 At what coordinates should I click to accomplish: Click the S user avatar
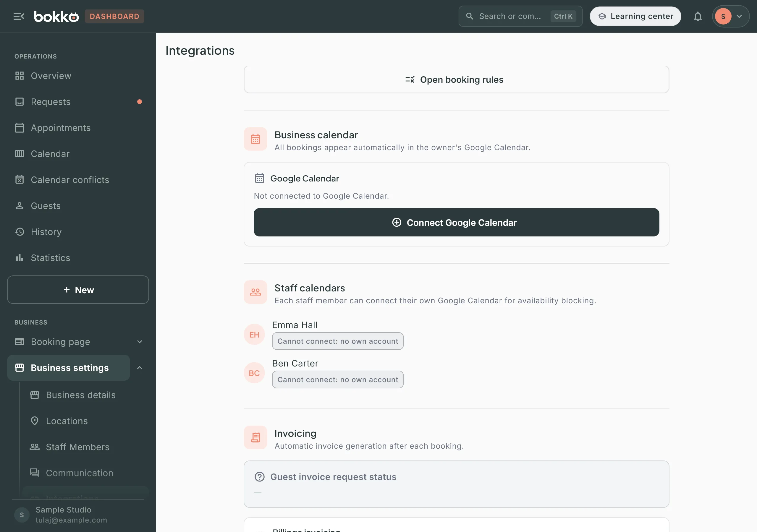[x=723, y=17]
